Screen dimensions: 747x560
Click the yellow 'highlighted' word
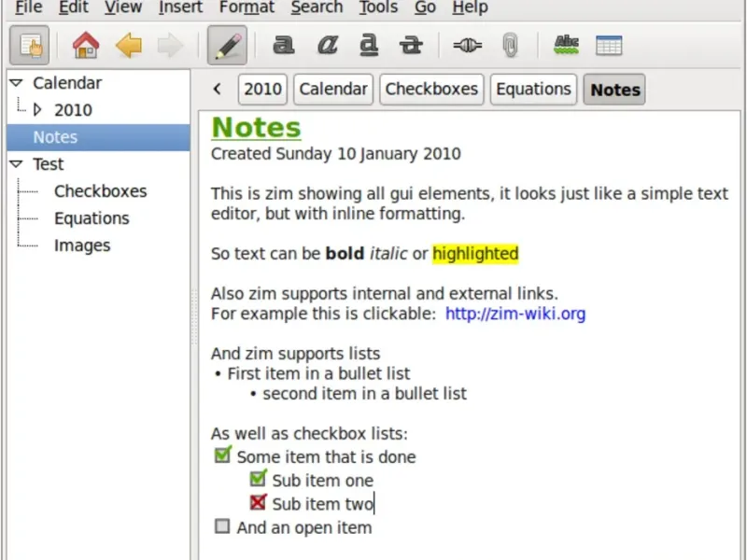475,254
